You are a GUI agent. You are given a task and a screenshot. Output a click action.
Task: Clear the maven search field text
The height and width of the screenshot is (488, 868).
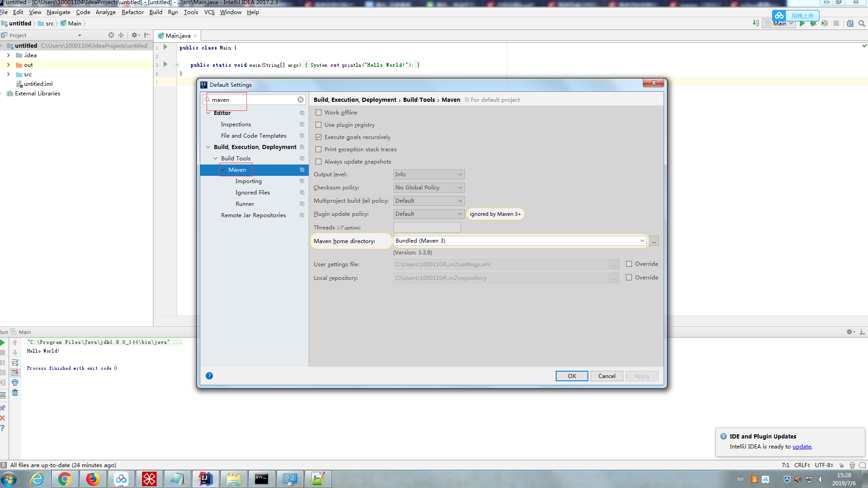click(301, 100)
